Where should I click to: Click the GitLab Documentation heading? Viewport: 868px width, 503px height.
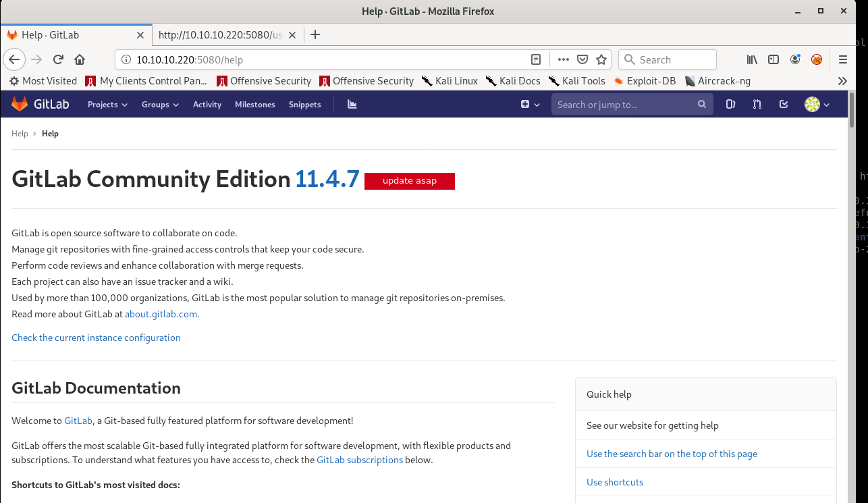[x=96, y=388]
